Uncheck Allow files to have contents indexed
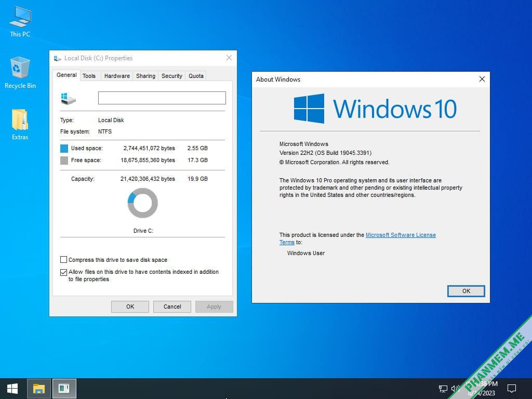 click(x=63, y=272)
